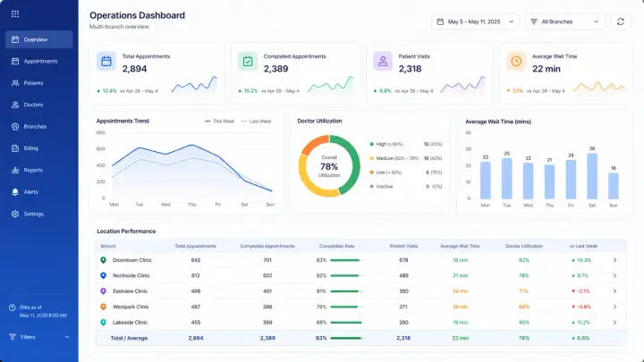Click the calendar icon in date range picker
Viewport: 644px width, 362px height.
[x=440, y=21]
